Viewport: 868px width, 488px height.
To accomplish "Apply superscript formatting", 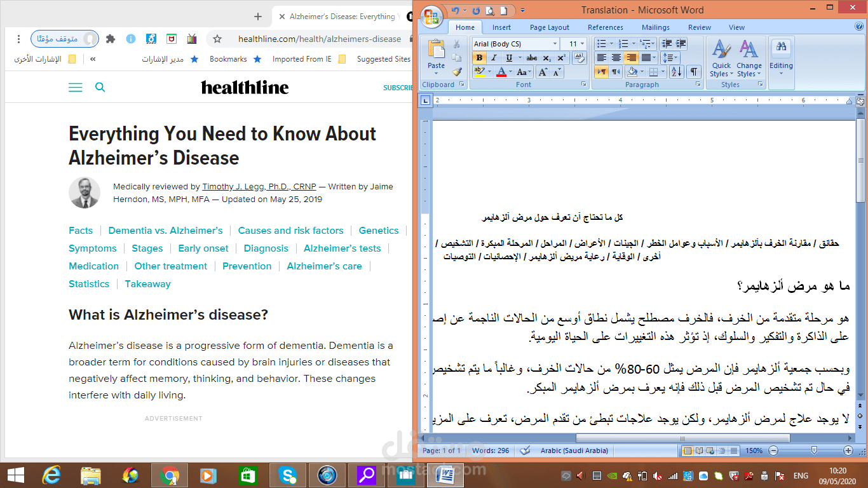I will click(561, 58).
